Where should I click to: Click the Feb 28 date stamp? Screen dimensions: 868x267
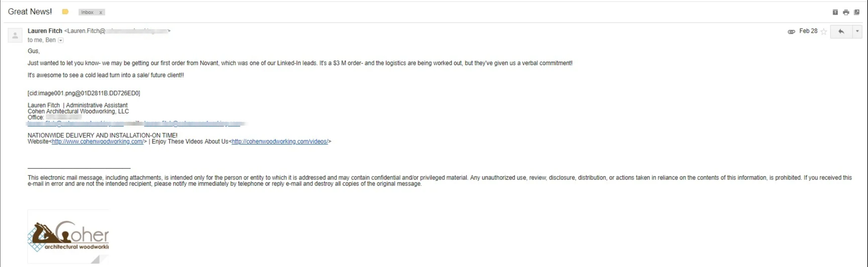coord(808,31)
